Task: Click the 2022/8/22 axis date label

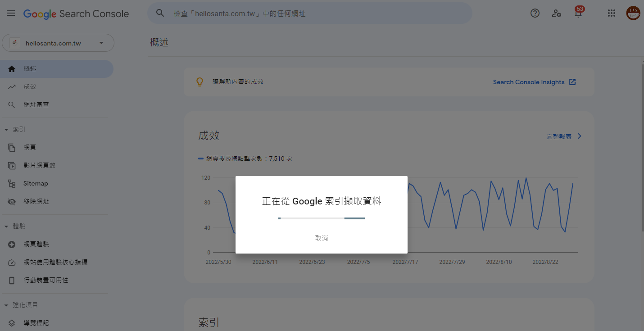Action: (545, 262)
